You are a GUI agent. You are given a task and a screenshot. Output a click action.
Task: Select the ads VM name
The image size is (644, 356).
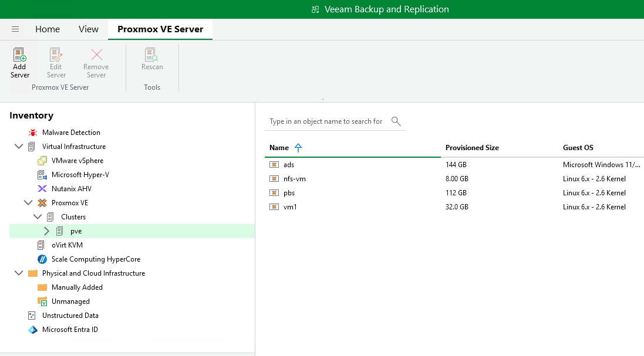pos(289,165)
